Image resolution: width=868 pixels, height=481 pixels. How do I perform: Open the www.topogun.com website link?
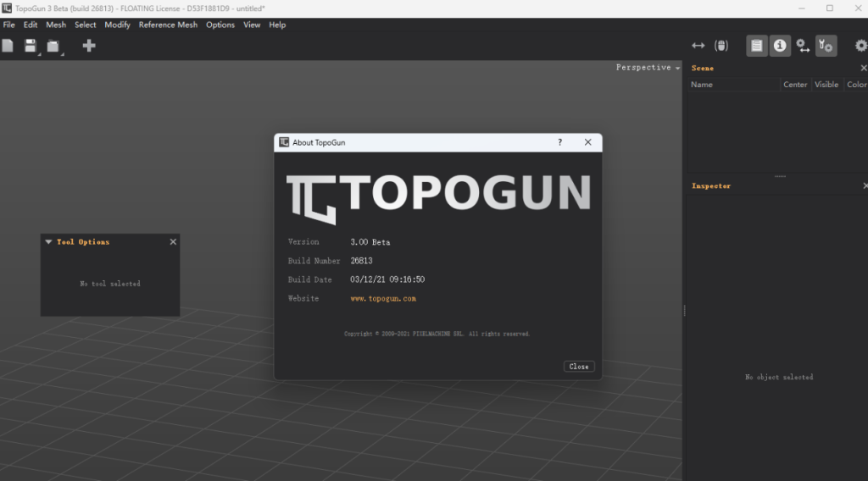pyautogui.click(x=383, y=298)
